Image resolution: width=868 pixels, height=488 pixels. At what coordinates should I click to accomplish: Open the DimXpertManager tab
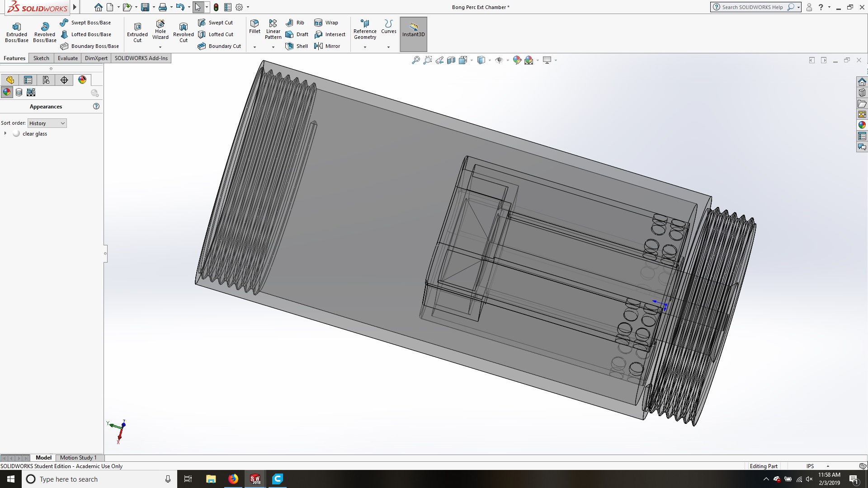(x=64, y=80)
